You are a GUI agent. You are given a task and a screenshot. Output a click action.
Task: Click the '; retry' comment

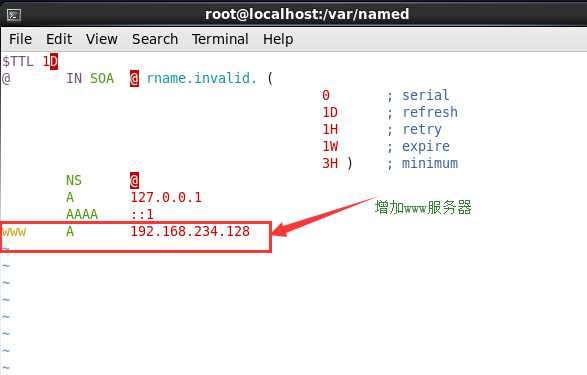click(x=414, y=129)
